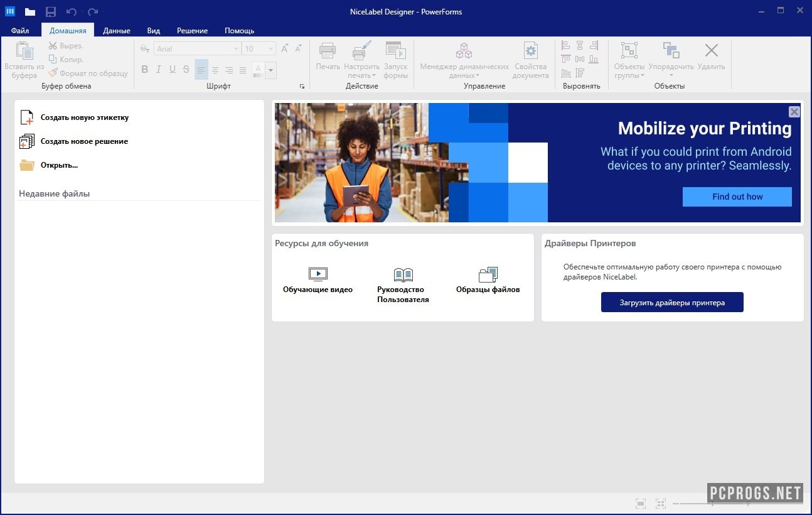This screenshot has width=812, height=515.
Task: Click the Открыть... link
Action: pos(59,165)
